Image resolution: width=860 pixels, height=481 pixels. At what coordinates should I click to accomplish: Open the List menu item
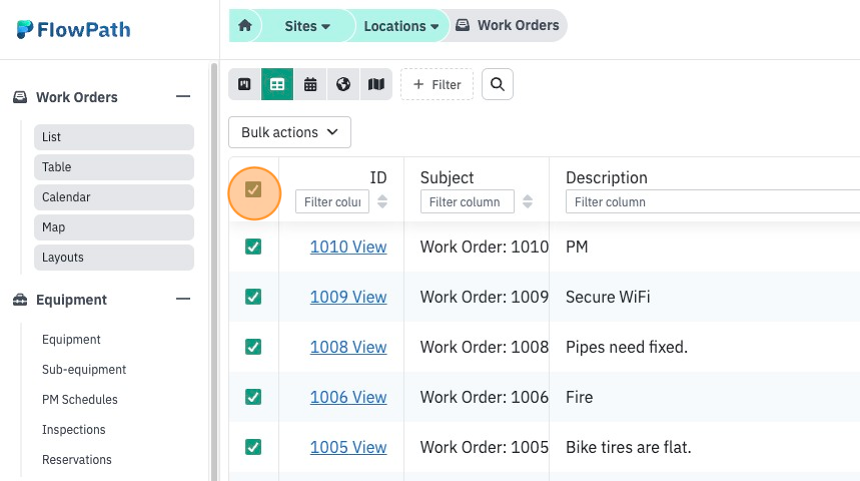pos(114,137)
